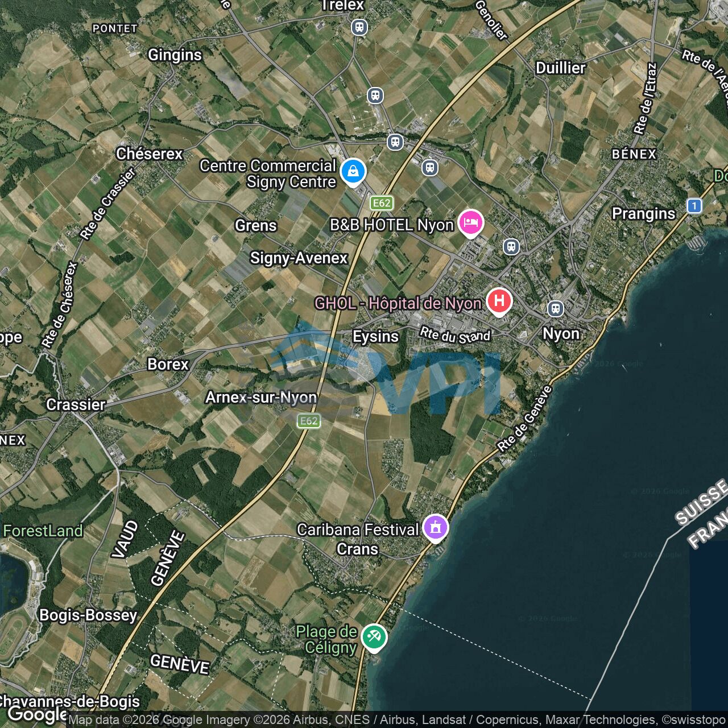Select the route 1 shield near Prangins
The width and height of the screenshot is (728, 728).
[x=694, y=206]
